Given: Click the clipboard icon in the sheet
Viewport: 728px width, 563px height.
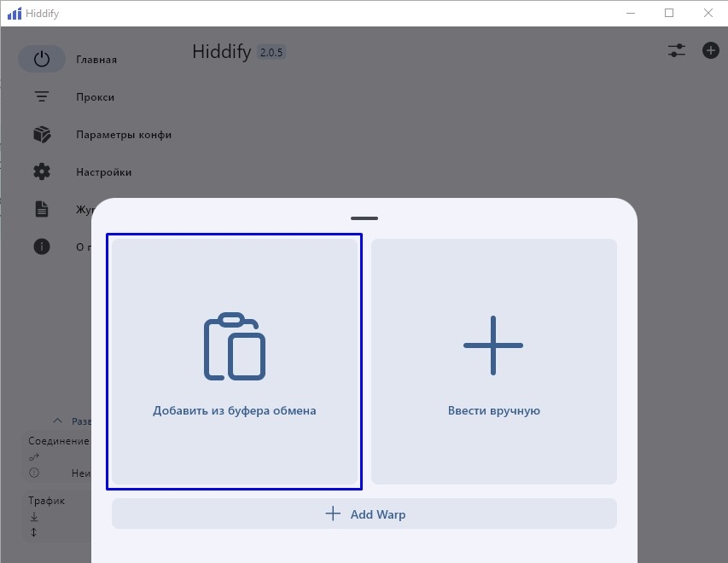Looking at the screenshot, I should [x=234, y=346].
